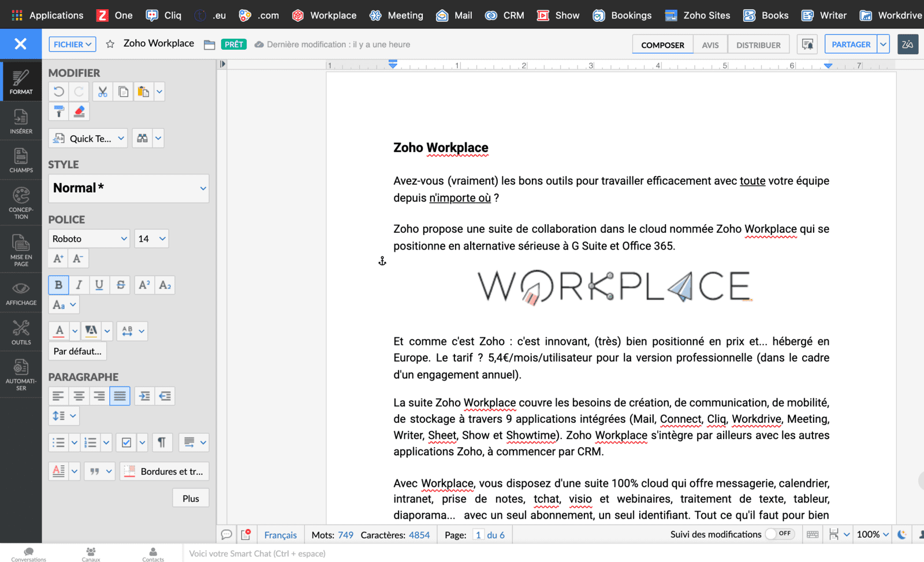
Task: Open Bordures et trames button
Action: tap(165, 471)
